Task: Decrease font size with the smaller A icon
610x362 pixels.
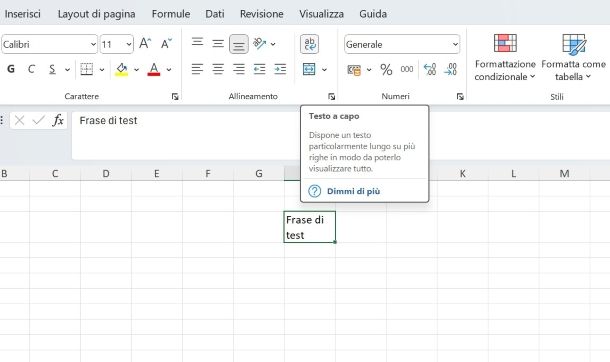Action: tap(166, 44)
